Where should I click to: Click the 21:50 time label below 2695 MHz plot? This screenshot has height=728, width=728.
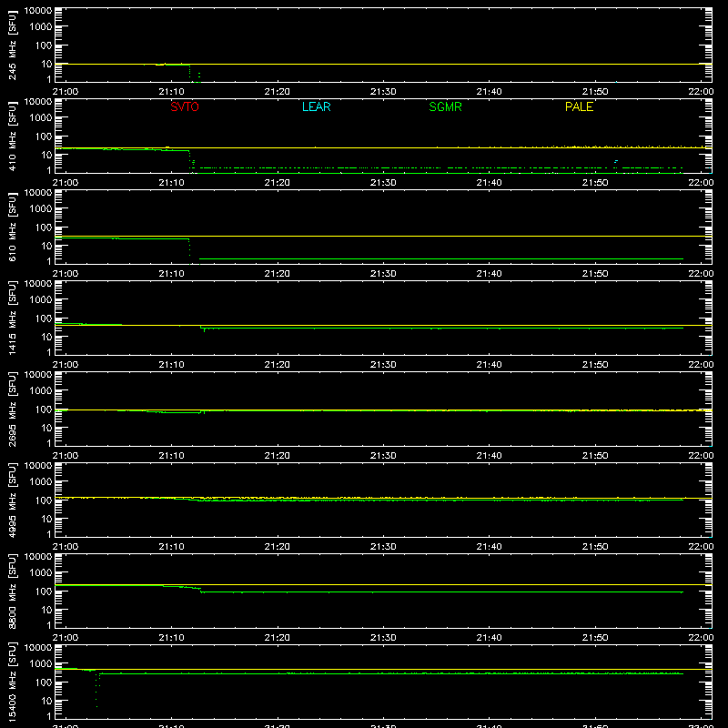pos(595,456)
